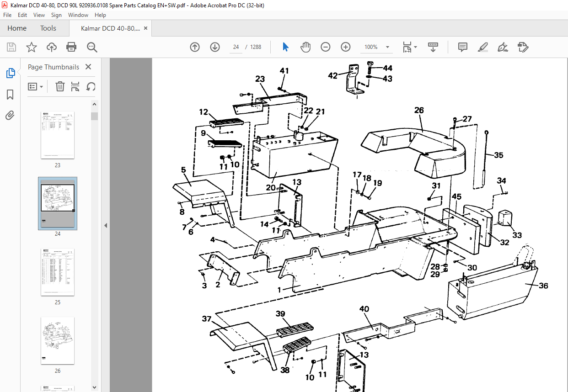
Task: Show Page Thumbnails pane icon in sidebar
Action: 10,73
